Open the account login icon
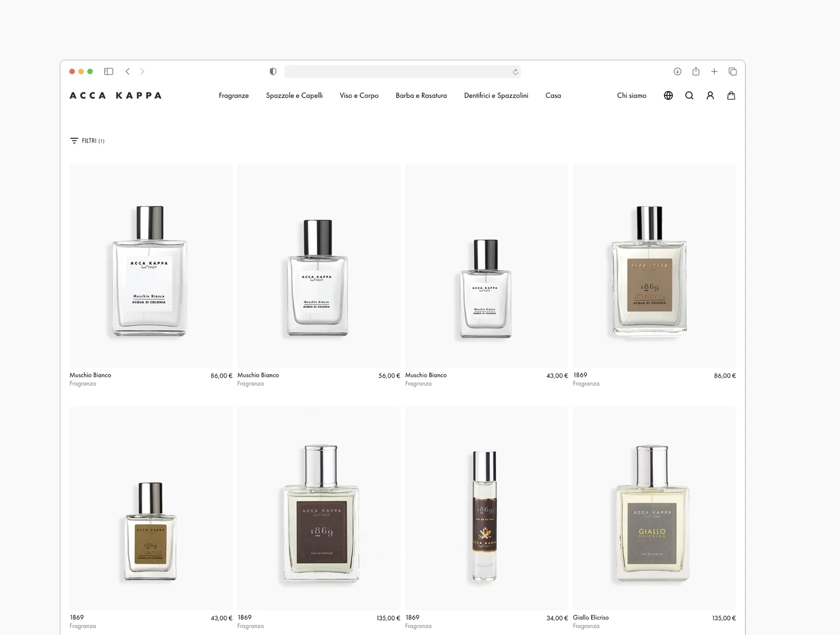840x635 pixels. coord(710,95)
